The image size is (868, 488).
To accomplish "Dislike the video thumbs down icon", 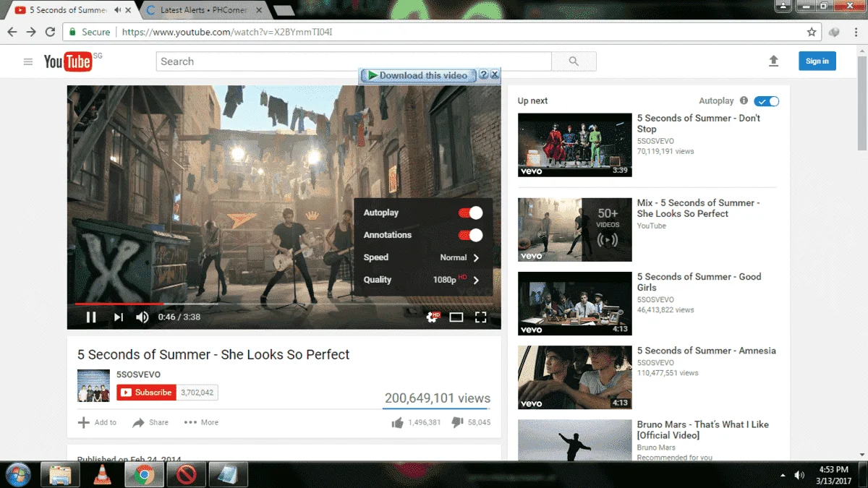I will [457, 422].
